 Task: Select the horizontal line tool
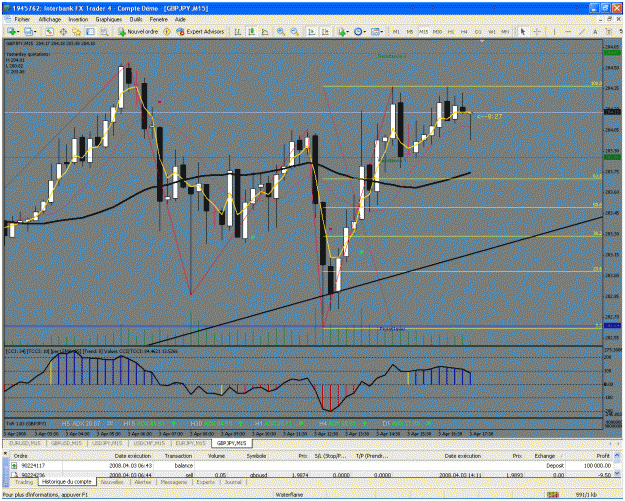tap(568, 31)
